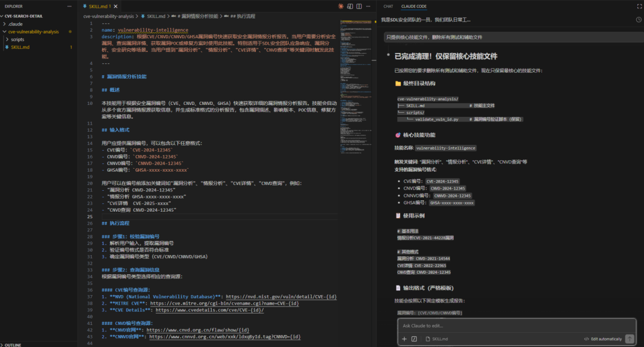Click 漏洞情报分析技能 breadcrumb segment
The width and height of the screenshot is (644, 347).
[200, 16]
